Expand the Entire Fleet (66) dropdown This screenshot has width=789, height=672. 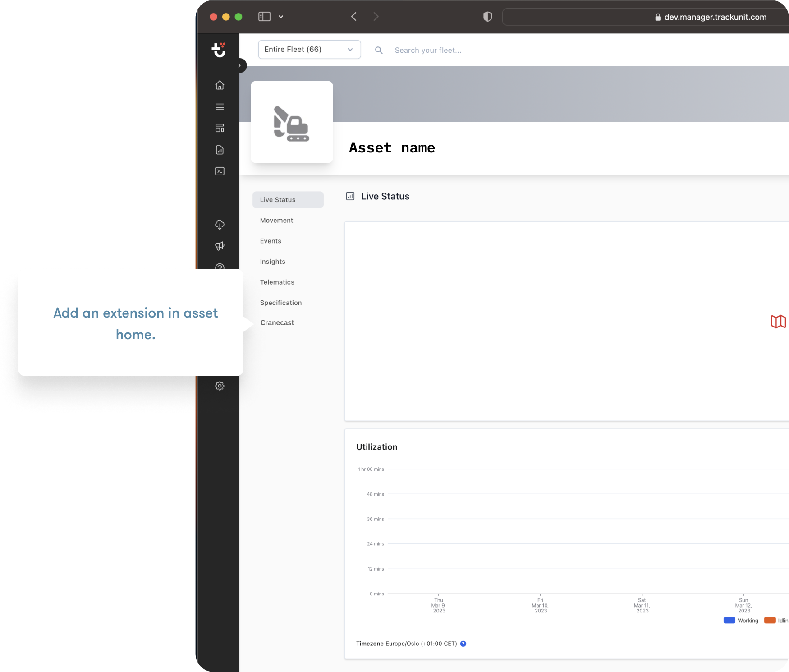click(309, 50)
